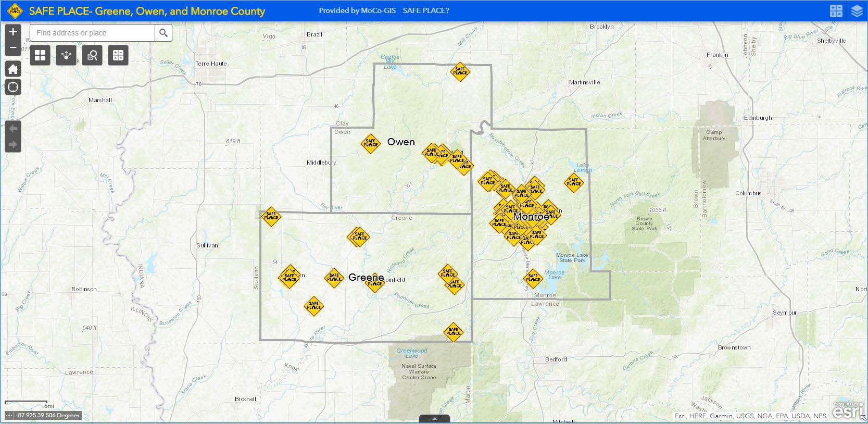Click the Find address or place field
This screenshot has height=424, width=868.
click(93, 33)
